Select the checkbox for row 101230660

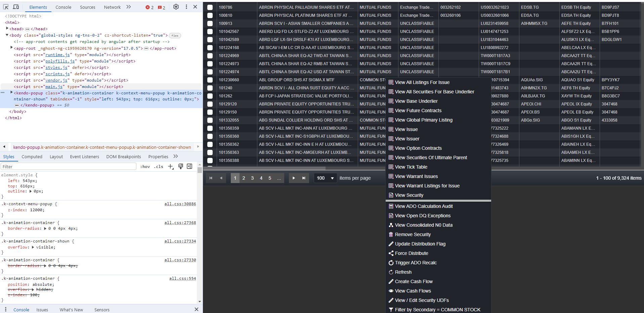click(x=210, y=80)
